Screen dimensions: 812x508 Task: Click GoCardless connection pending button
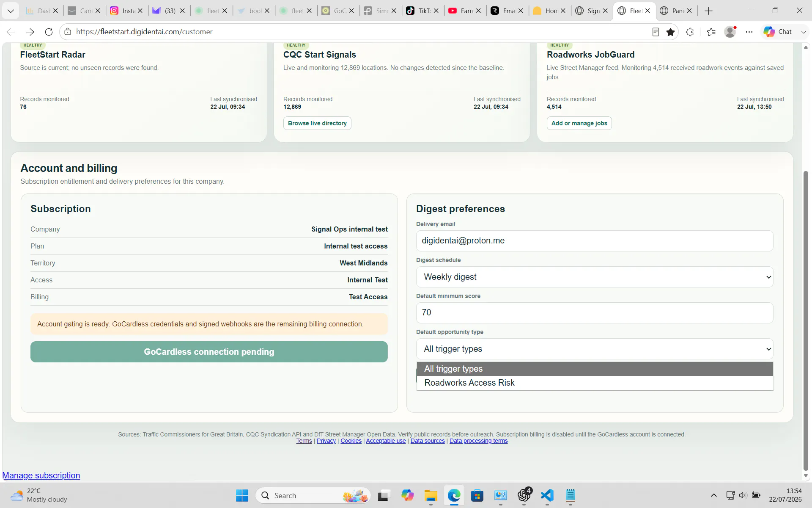click(x=209, y=352)
